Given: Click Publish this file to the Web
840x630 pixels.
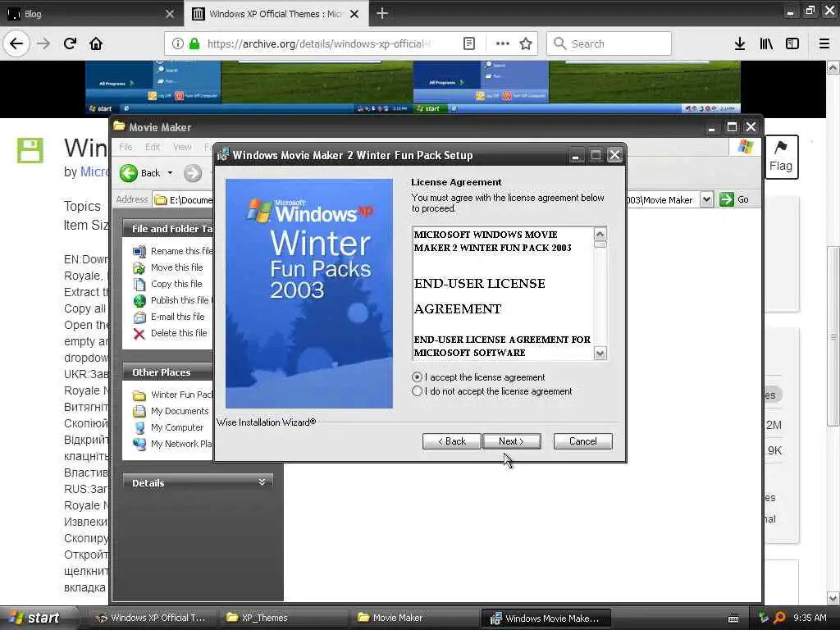Looking at the screenshot, I should [172, 300].
